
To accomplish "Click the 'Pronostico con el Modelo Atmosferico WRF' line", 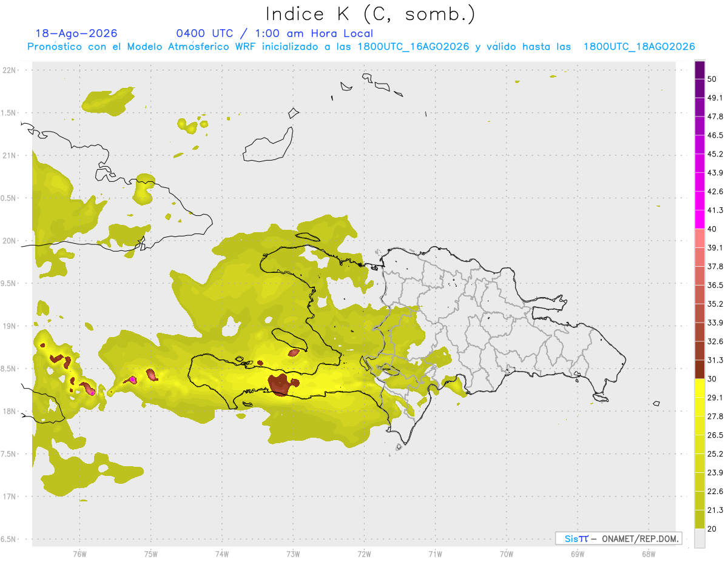I will pos(361,47).
